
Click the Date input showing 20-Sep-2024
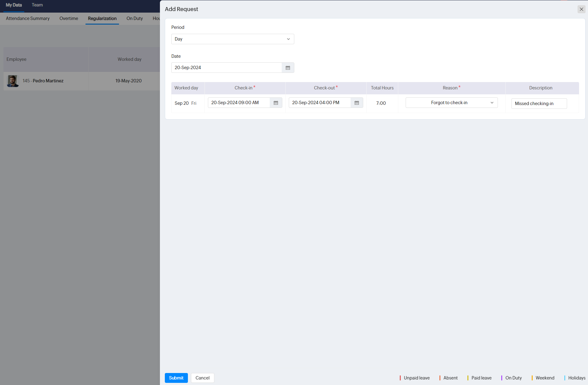coord(227,68)
